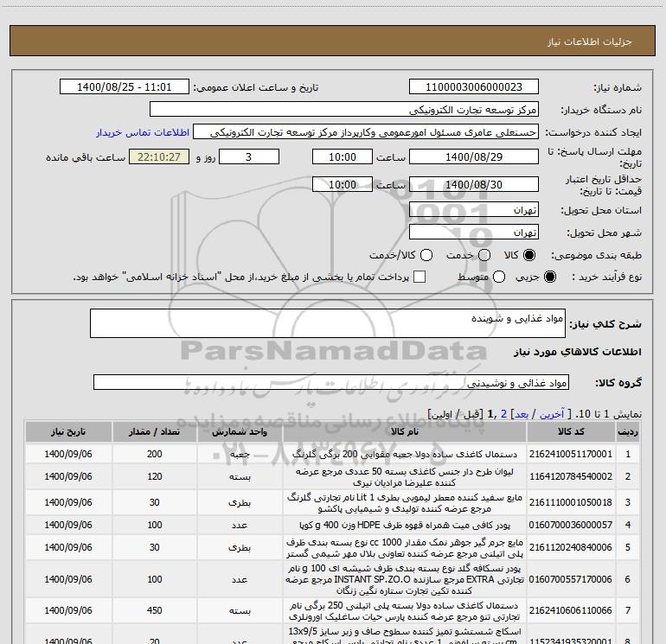Click the جزئیات اطلاعات نیاز header bar
The width and height of the screenshot is (666, 644).
coord(333,41)
